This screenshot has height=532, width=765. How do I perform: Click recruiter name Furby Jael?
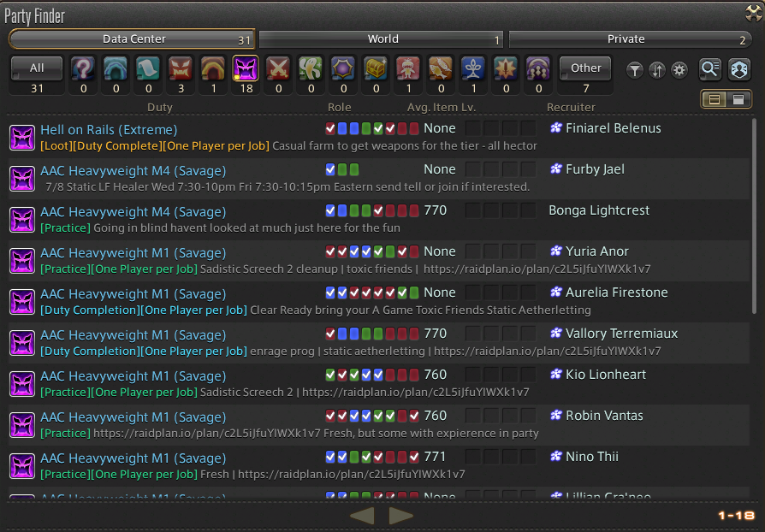pyautogui.click(x=595, y=169)
